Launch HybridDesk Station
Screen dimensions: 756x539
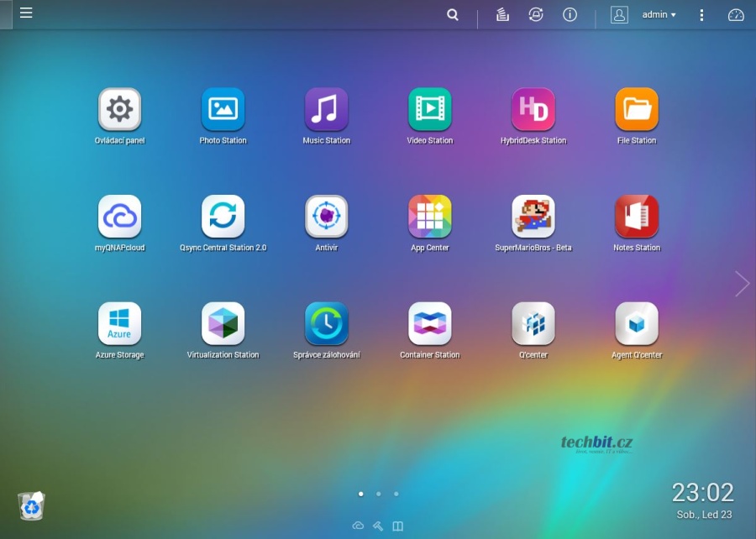[x=533, y=110]
